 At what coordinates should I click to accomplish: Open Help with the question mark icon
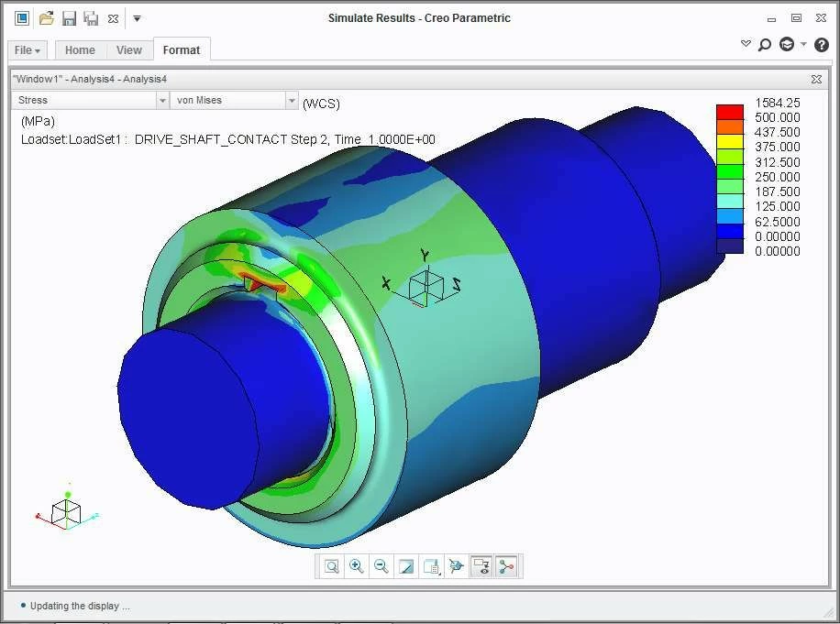click(x=822, y=44)
